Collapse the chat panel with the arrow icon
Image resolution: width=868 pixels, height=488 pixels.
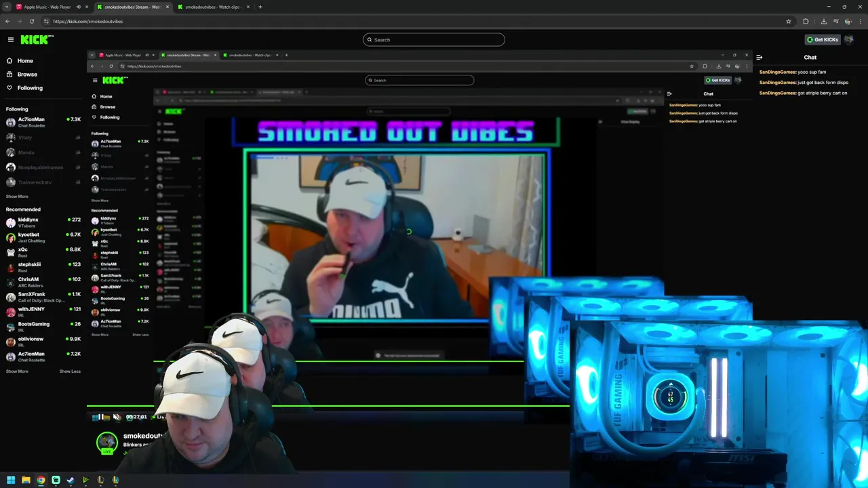point(759,58)
